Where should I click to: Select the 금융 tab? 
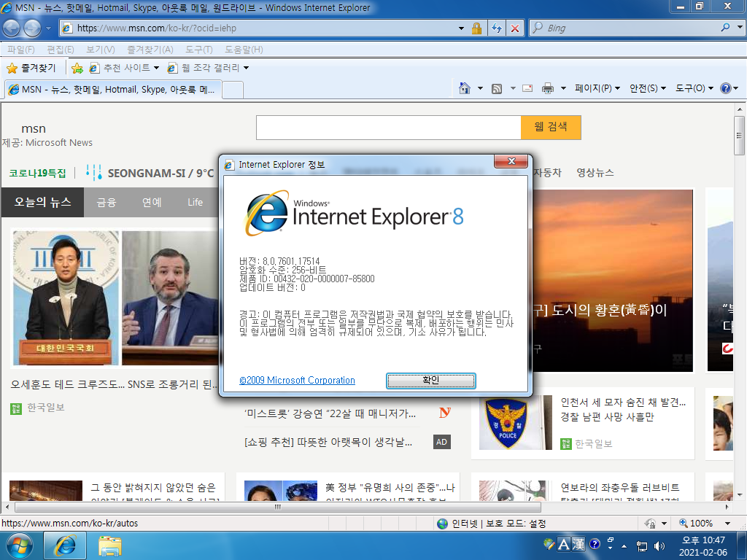[107, 203]
